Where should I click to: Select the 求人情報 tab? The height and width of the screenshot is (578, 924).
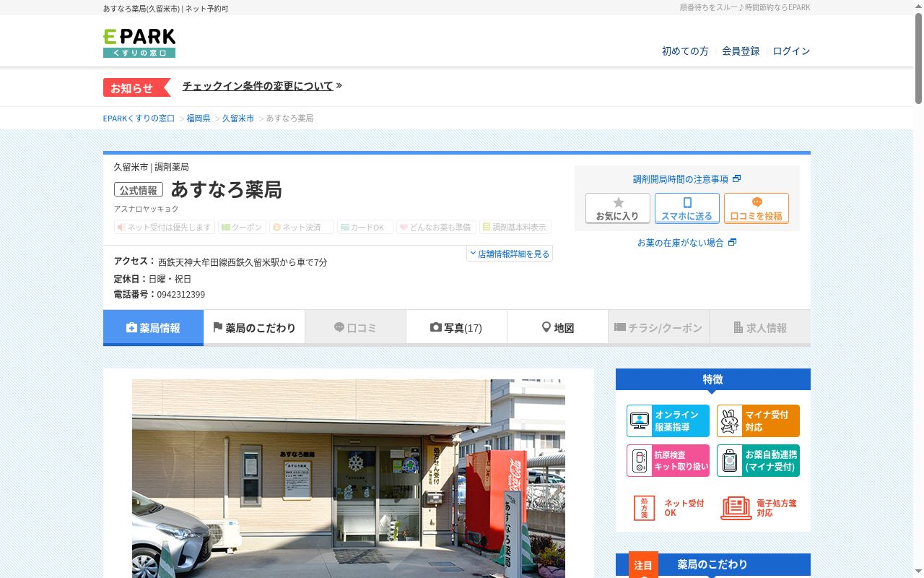click(760, 327)
